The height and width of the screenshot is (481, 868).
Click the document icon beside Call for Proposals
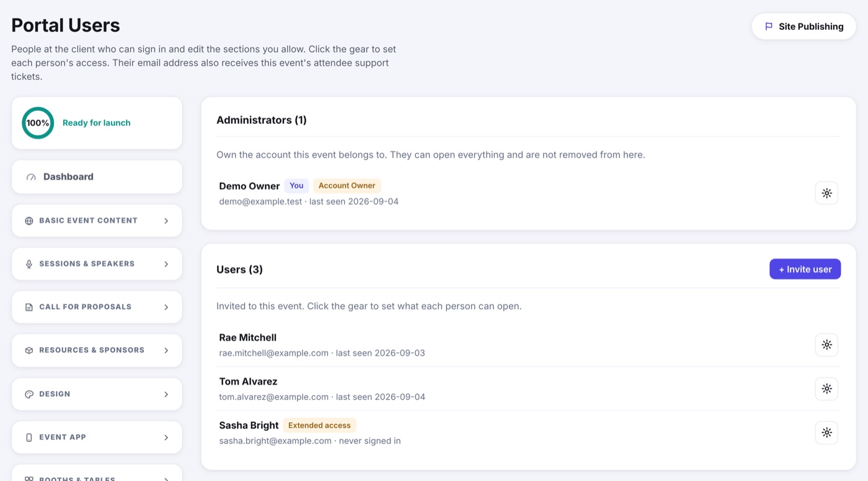(x=29, y=307)
